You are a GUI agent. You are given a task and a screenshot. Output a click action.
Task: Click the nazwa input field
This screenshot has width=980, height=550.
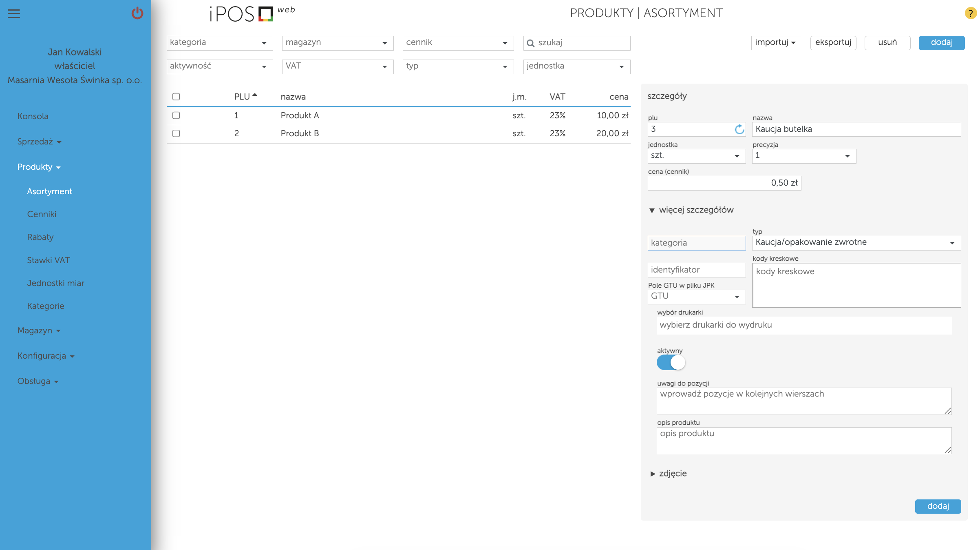856,129
